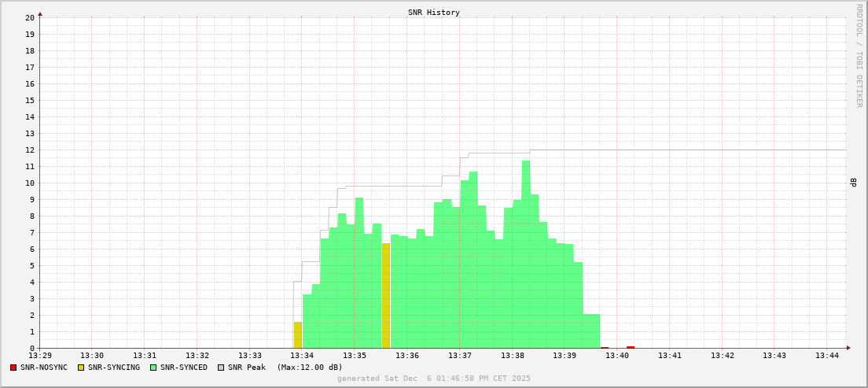Click the 13:34 time axis label
Viewport: 868px width, 388px height.
302,356
